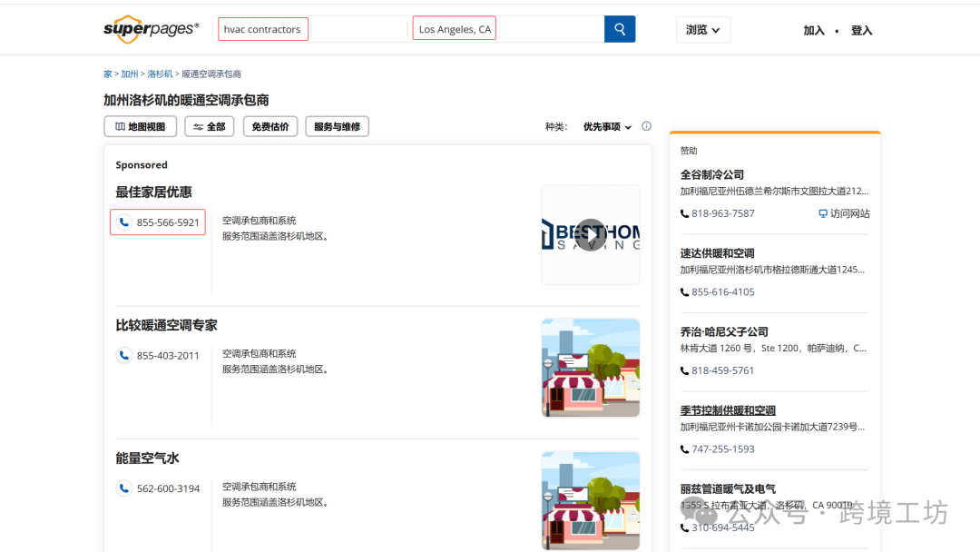Viewport: 980px width, 552px height.
Task: Play the Best Home sponsored video
Action: [591, 234]
